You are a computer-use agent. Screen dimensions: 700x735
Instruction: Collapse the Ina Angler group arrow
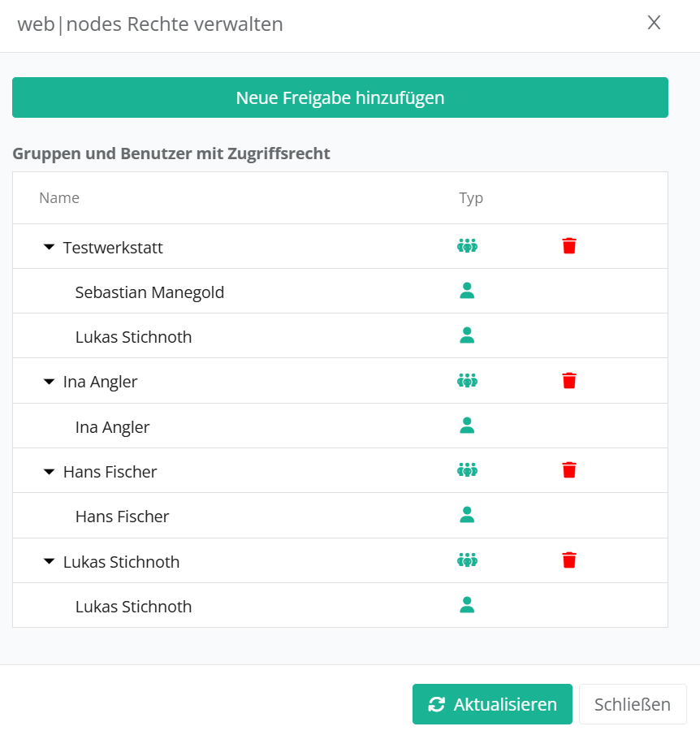click(49, 381)
